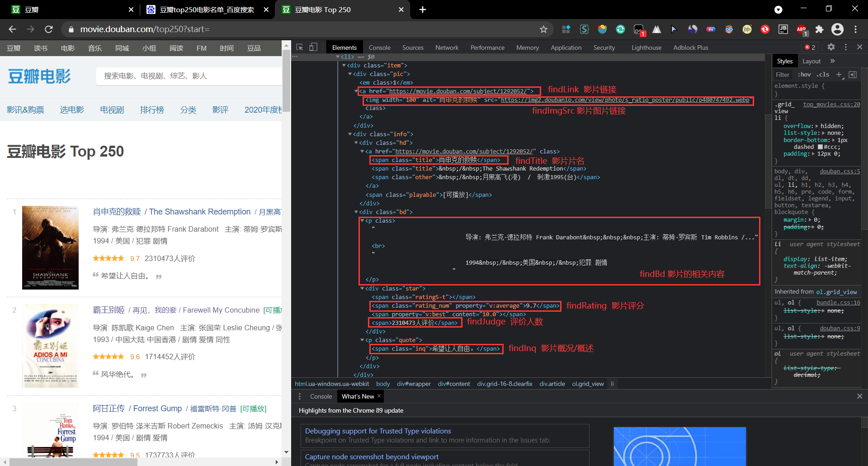Open the 排行榜 navigation link

click(152, 110)
